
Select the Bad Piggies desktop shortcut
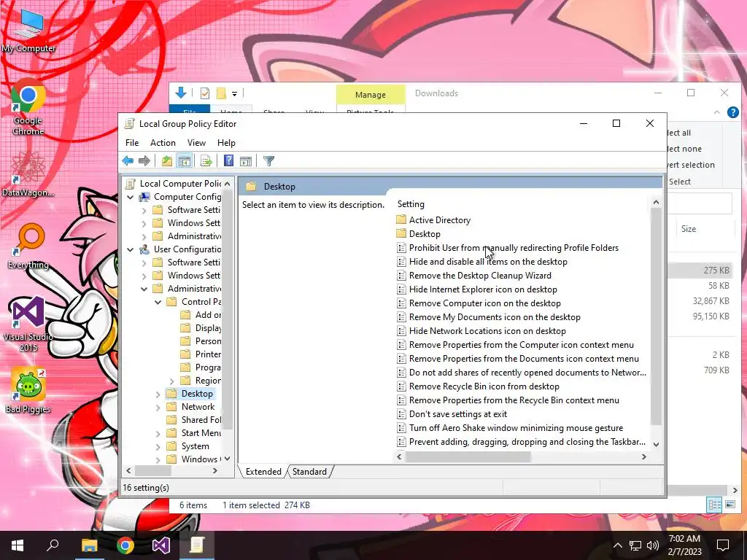(x=28, y=391)
